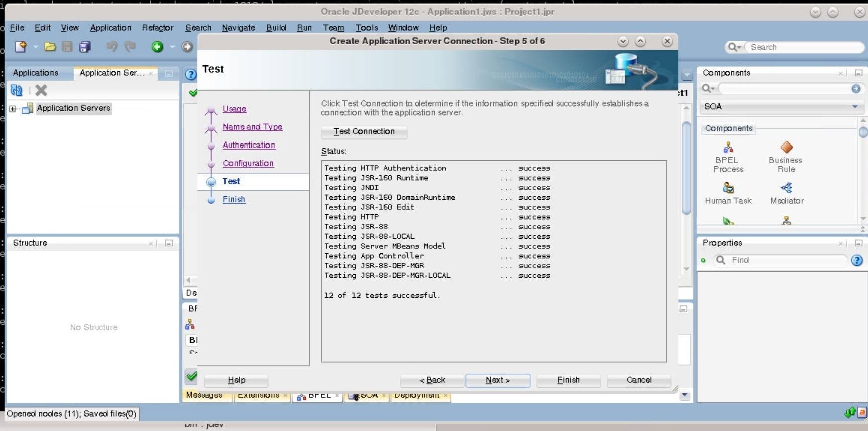Click the orange icon at status bar corner
Image resolution: width=868 pixels, height=431 pixels.
(862, 413)
